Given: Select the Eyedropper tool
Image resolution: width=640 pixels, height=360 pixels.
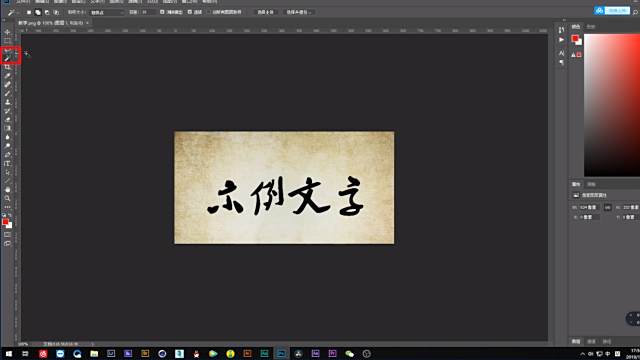Looking at the screenshot, I should coord(7,76).
